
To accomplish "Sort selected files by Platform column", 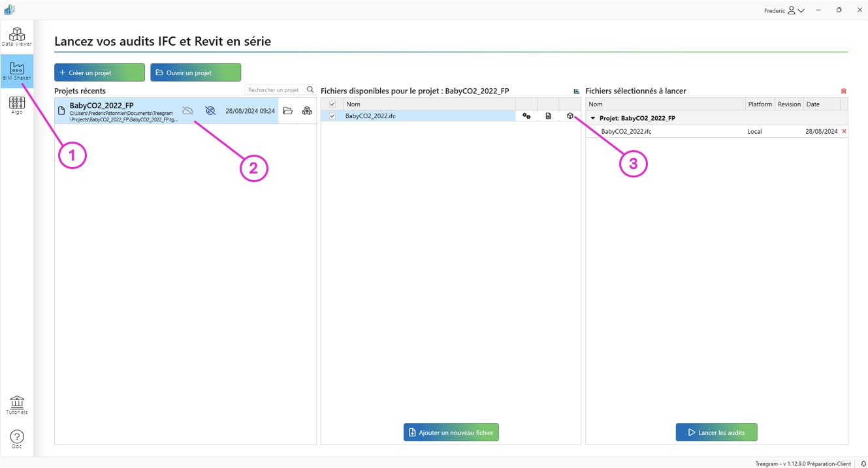I will 760,104.
